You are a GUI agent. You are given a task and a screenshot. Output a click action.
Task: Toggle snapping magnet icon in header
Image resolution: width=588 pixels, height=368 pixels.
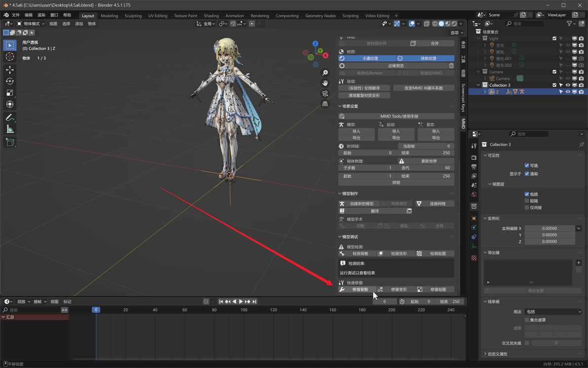tap(233, 24)
